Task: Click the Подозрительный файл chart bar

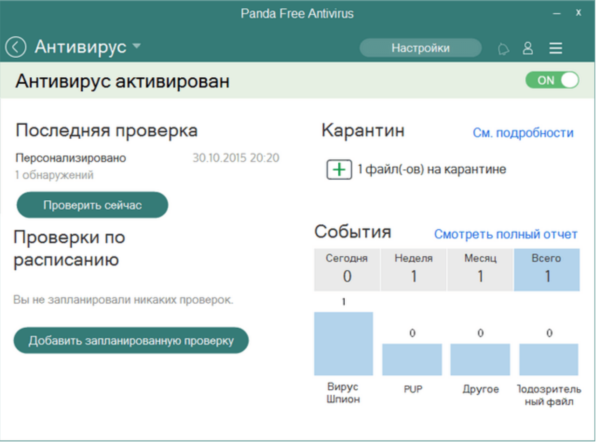Action: [x=549, y=359]
